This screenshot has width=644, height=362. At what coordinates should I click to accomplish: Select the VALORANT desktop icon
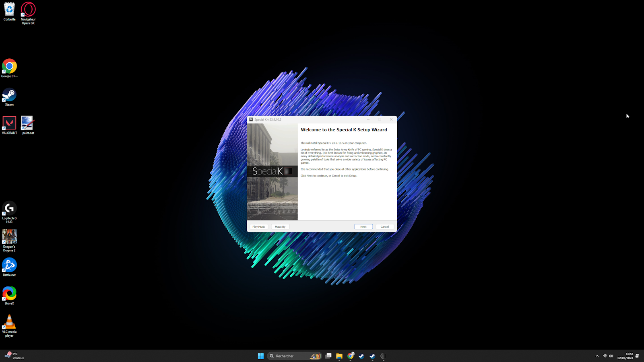point(9,125)
